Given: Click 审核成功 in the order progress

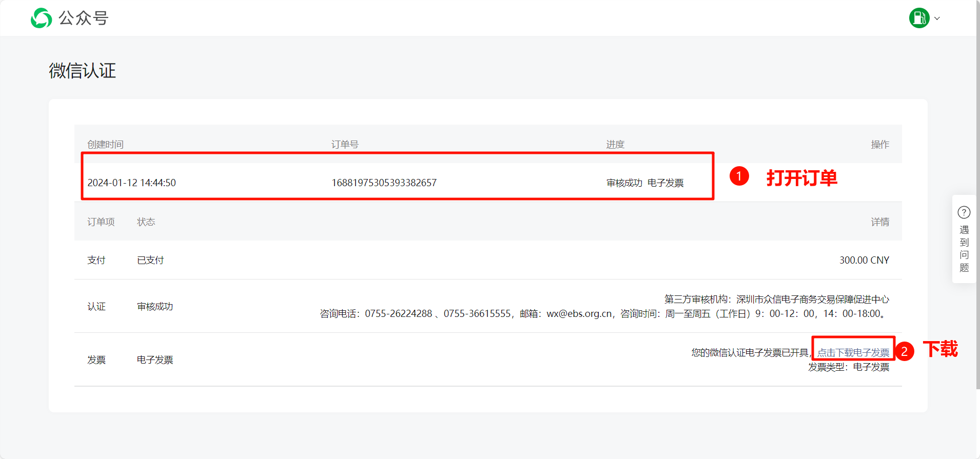Looking at the screenshot, I should (x=624, y=183).
